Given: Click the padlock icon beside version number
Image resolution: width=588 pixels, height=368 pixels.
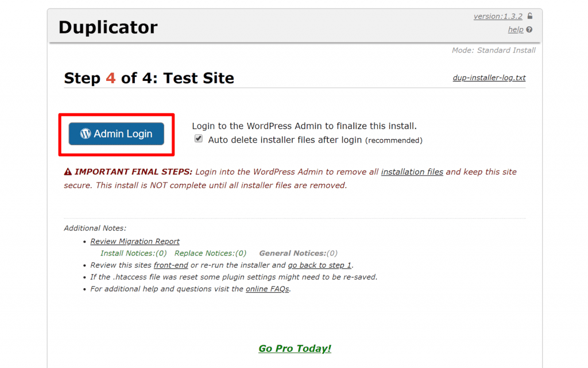Looking at the screenshot, I should (529, 16).
